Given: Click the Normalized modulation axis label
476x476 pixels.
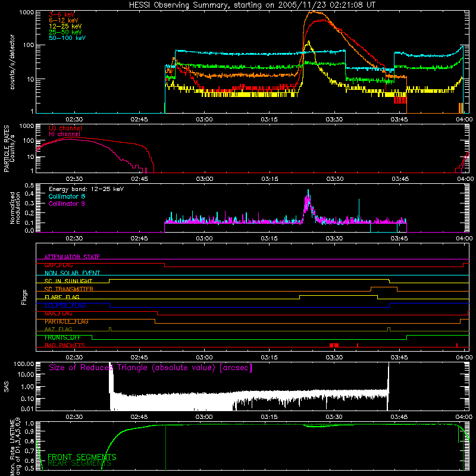Looking at the screenshot, I should 15,208.
